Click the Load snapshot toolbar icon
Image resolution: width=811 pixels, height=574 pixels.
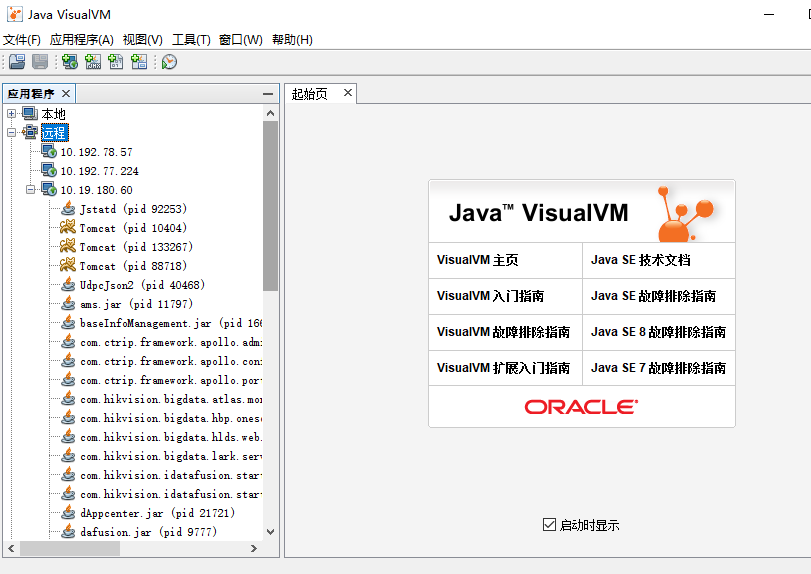click(x=17, y=62)
